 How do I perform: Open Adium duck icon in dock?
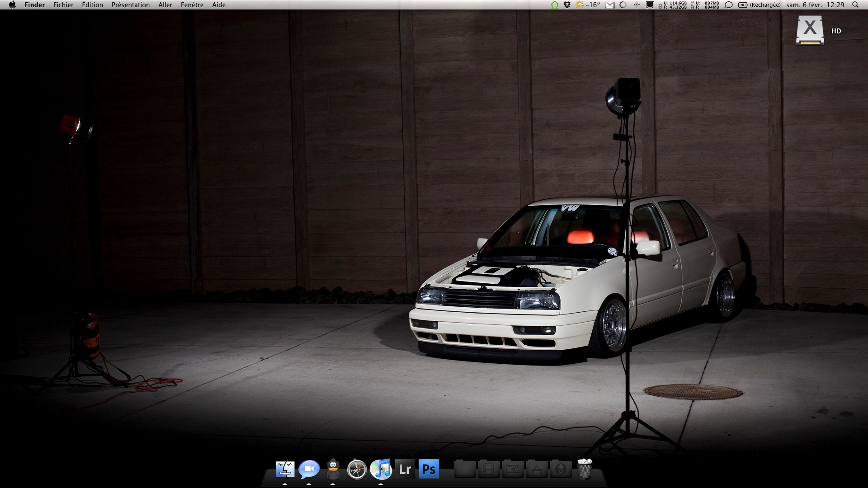(x=333, y=469)
